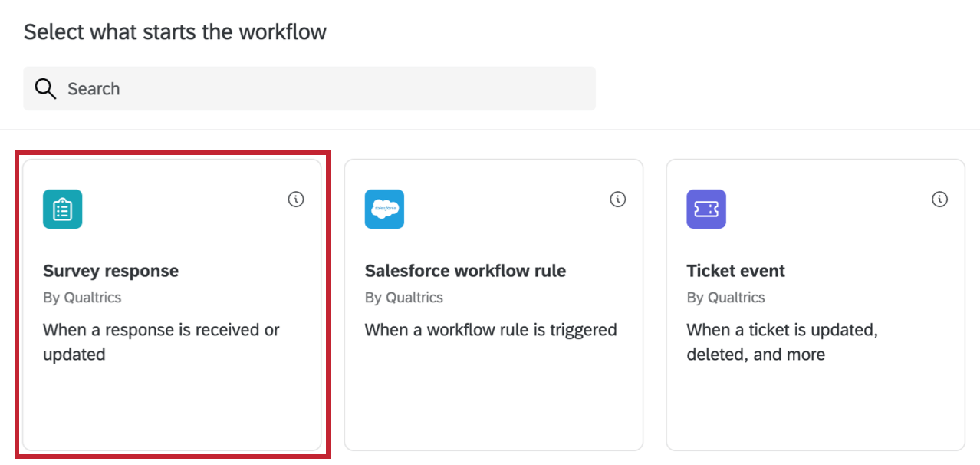
Task: Click 'By Qualtrics' under Ticket event
Action: pyautogui.click(x=726, y=298)
